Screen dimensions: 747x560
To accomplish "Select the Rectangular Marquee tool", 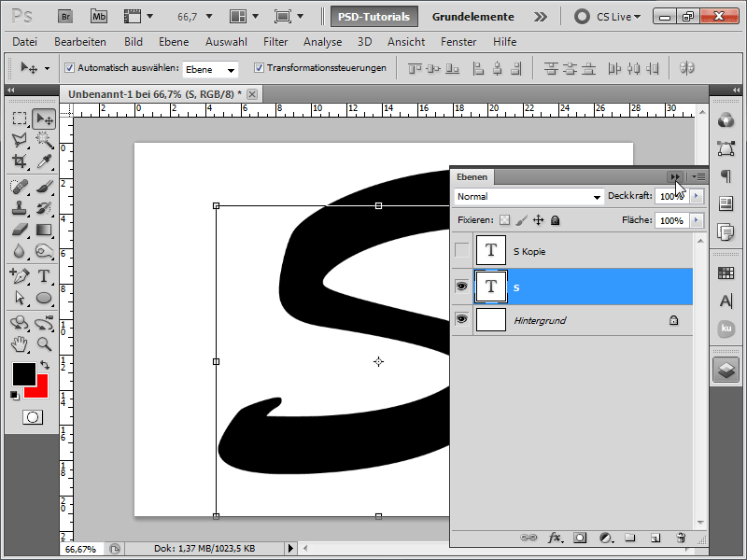I will [20, 119].
